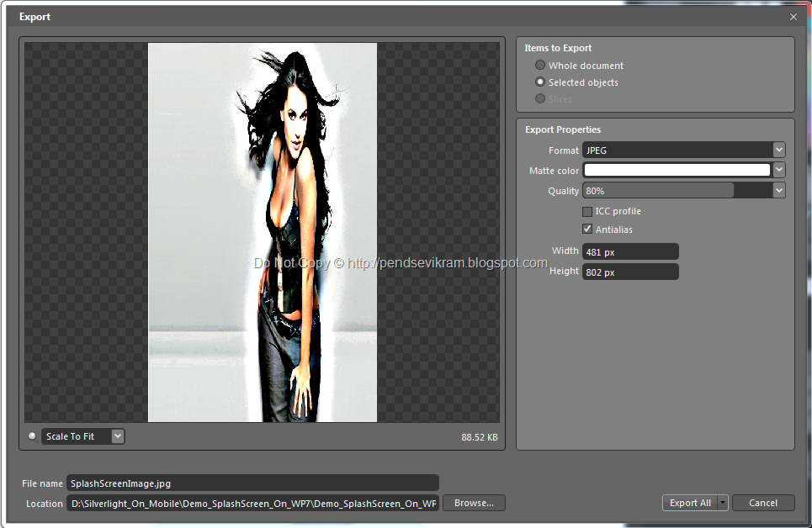This screenshot has width=812, height=528.
Task: Toggle the Antialias checkbox
Action: point(587,229)
